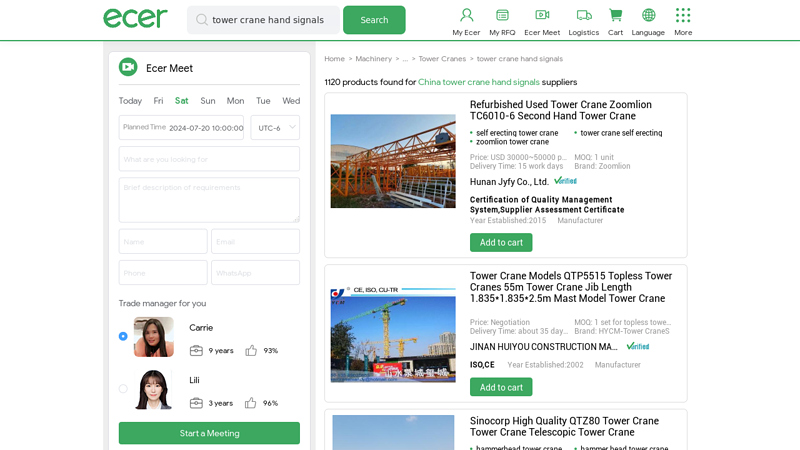Open Refurbished Used Tower Crane Zoomlion title

[x=561, y=110]
